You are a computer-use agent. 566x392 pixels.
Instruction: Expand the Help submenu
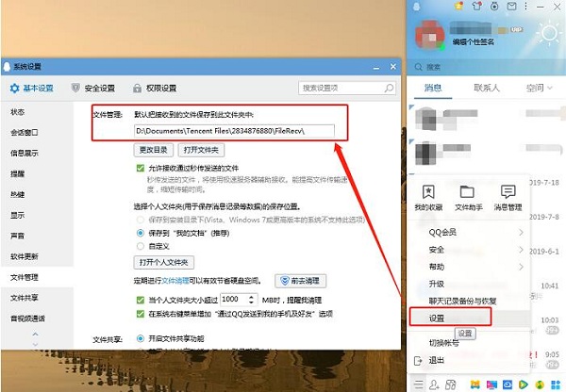pos(521,267)
